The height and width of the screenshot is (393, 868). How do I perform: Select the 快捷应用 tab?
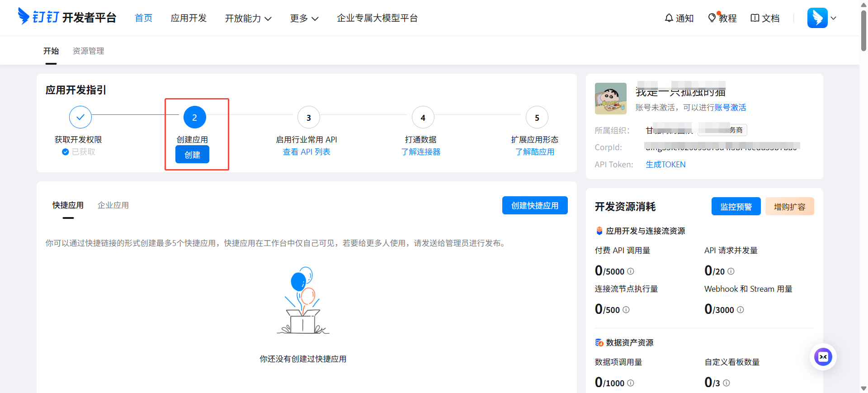pyautogui.click(x=68, y=205)
